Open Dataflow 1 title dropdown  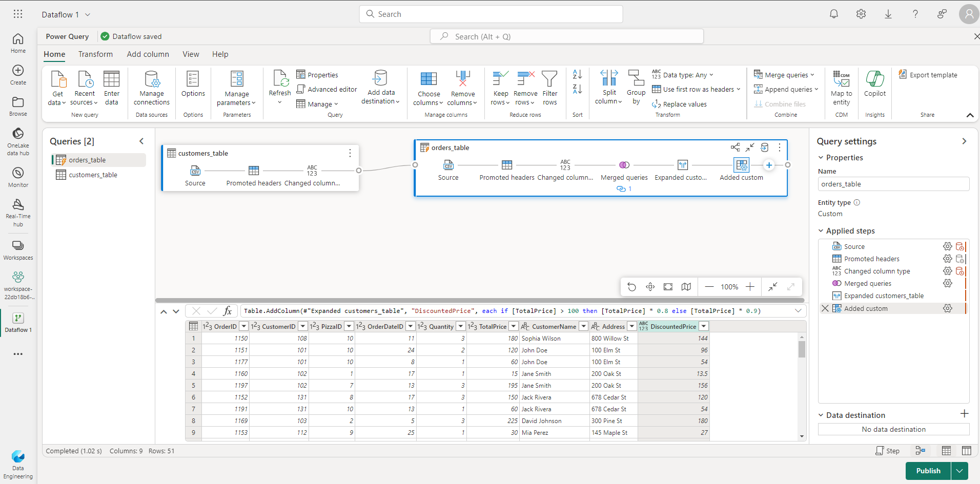[88, 14]
